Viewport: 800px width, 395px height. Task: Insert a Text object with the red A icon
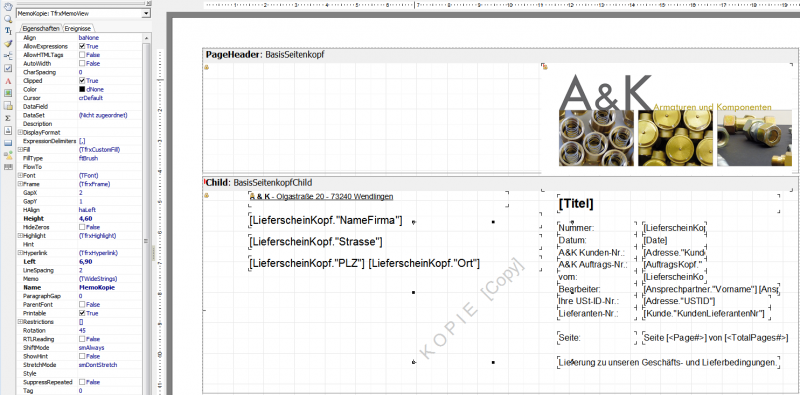[x=8, y=81]
